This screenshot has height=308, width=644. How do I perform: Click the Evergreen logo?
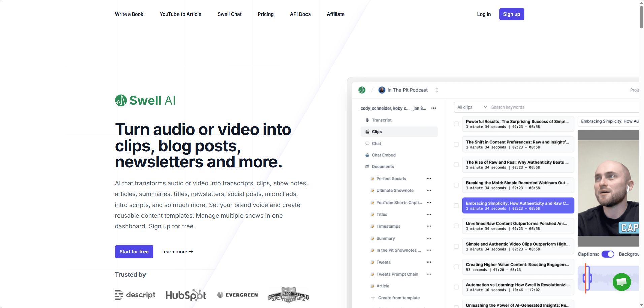tap(237, 295)
